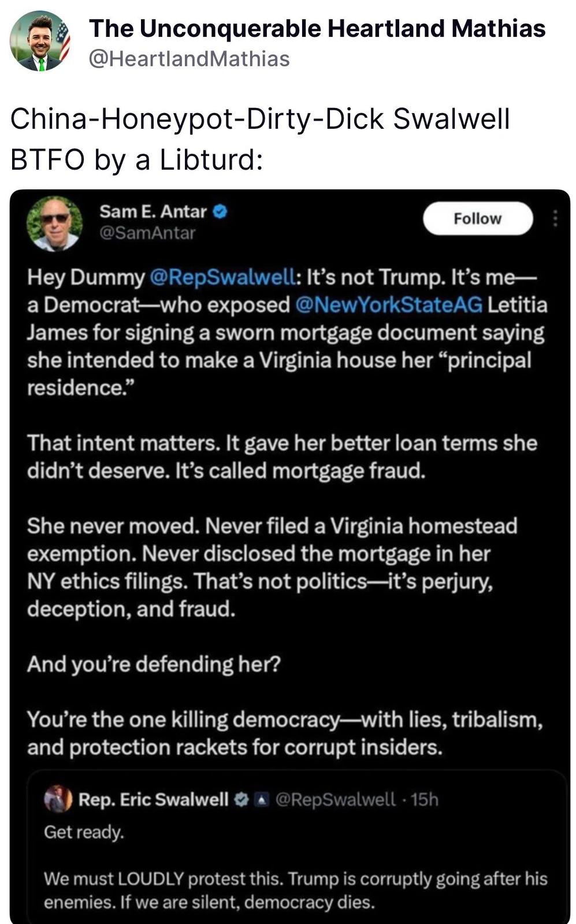The image size is (576, 924).
Task: Click the post caption about Swalwell BTFO
Action: (260, 139)
